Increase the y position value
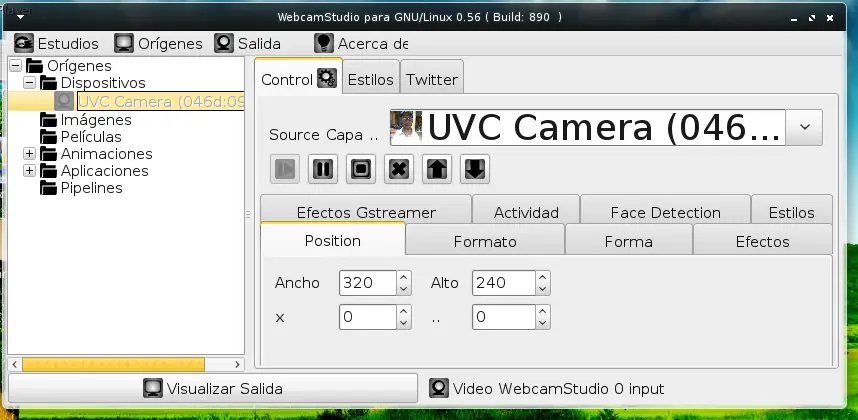This screenshot has width=858, height=420. (542, 311)
